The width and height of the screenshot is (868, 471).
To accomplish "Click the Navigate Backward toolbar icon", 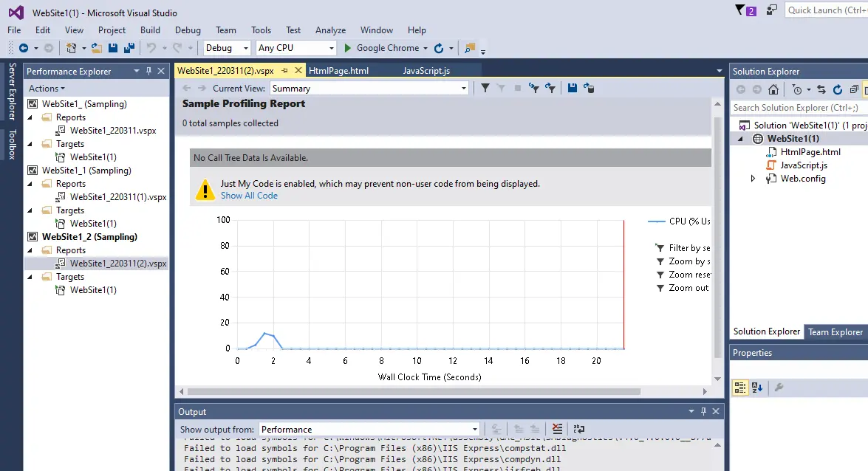I will [23, 48].
